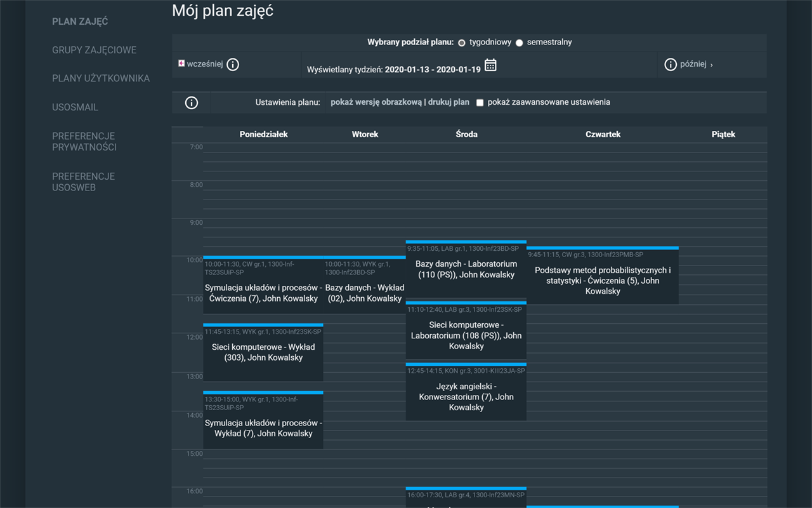The height and width of the screenshot is (508, 812).
Task: Open the calendar week picker icon
Action: point(490,65)
